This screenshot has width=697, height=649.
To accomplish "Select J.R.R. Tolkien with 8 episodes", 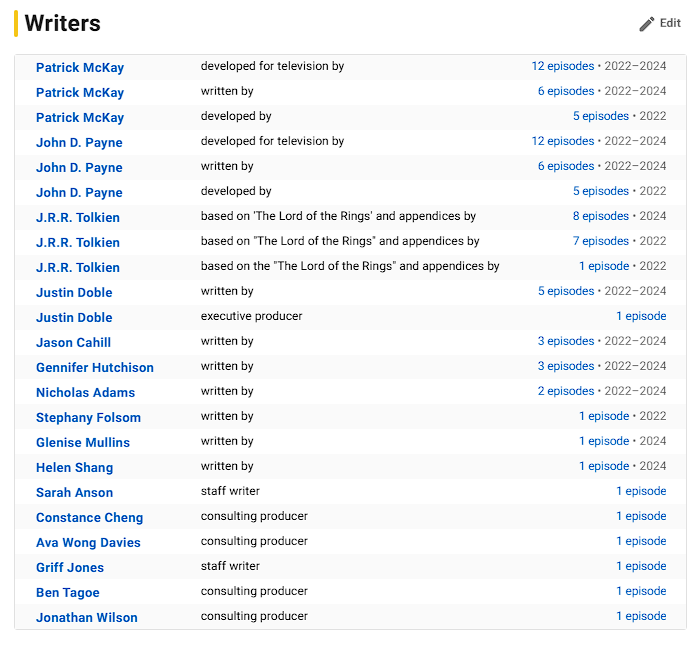I will coord(78,217).
